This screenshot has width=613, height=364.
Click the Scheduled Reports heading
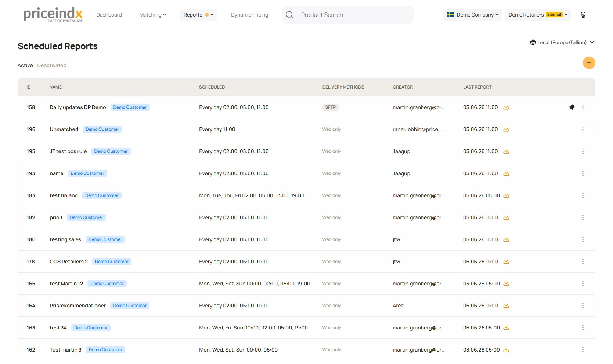(x=58, y=46)
